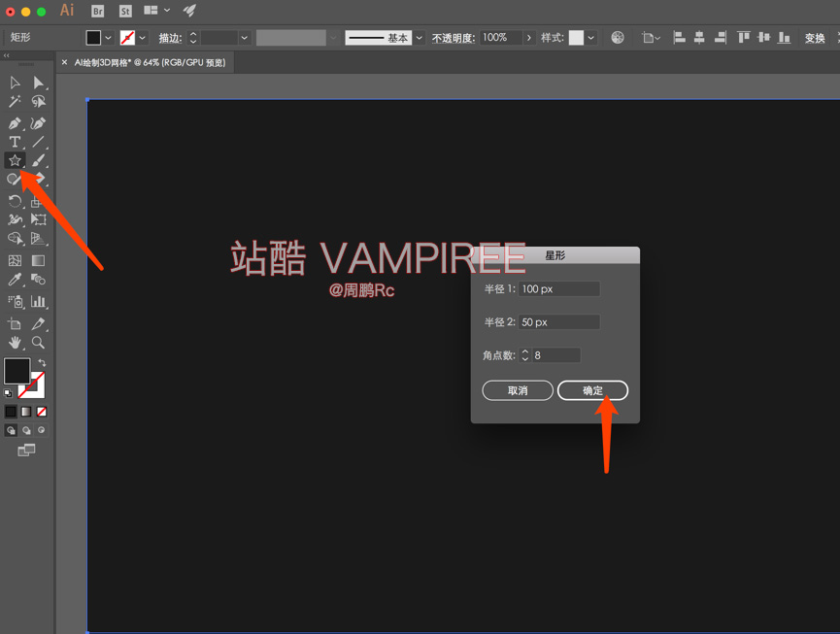840x634 pixels.
Task: Pick the Lasso tool
Action: (38, 101)
